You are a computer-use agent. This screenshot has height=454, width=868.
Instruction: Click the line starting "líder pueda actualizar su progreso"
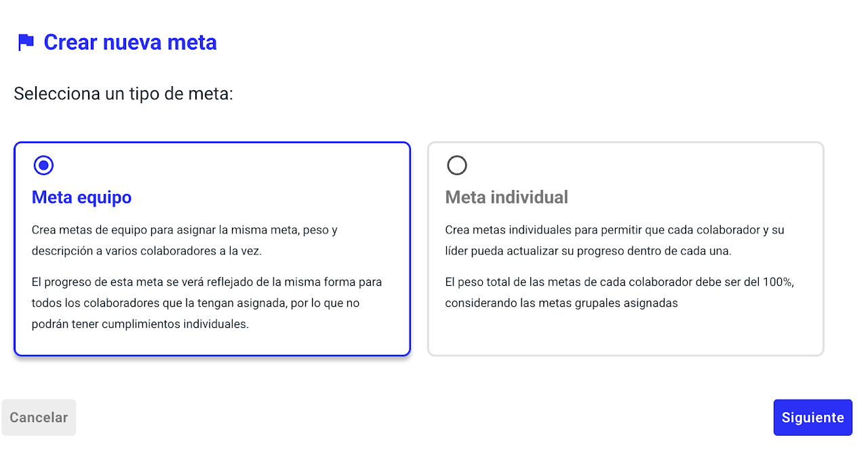588,251
